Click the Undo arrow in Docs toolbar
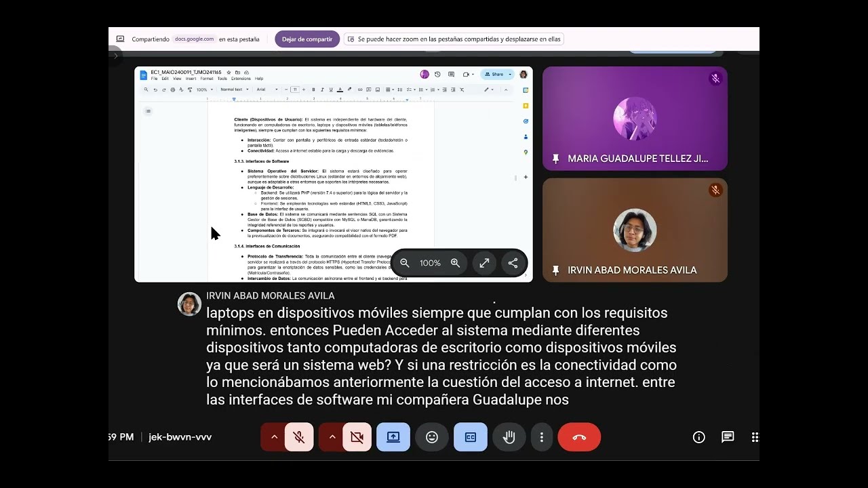This screenshot has height=488, width=868. [x=155, y=89]
